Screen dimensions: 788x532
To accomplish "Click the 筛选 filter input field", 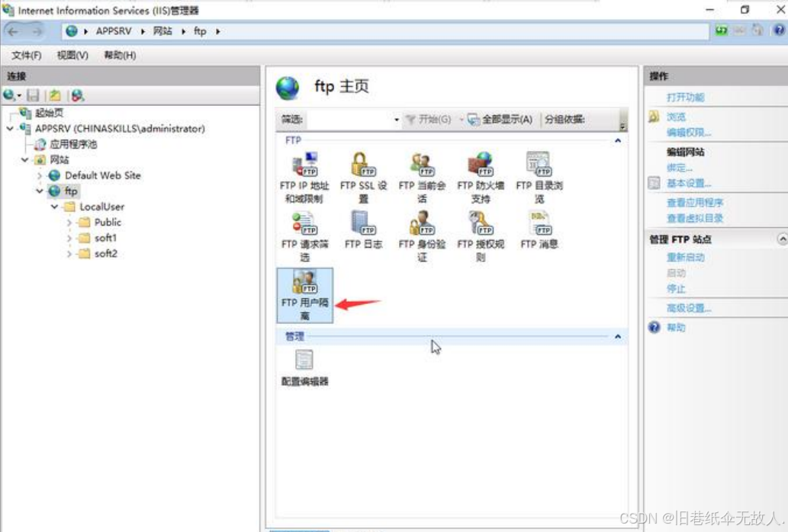I will coord(350,120).
